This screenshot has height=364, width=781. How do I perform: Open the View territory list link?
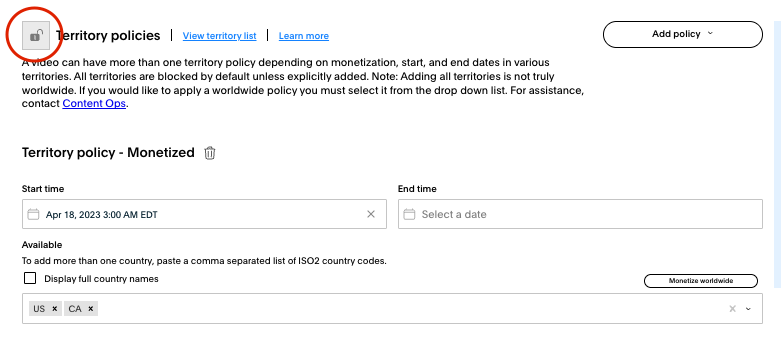(220, 36)
